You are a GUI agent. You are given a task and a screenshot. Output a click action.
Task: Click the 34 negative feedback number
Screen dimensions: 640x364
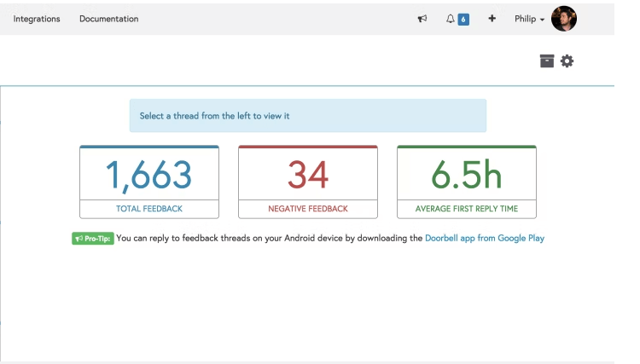click(x=308, y=175)
